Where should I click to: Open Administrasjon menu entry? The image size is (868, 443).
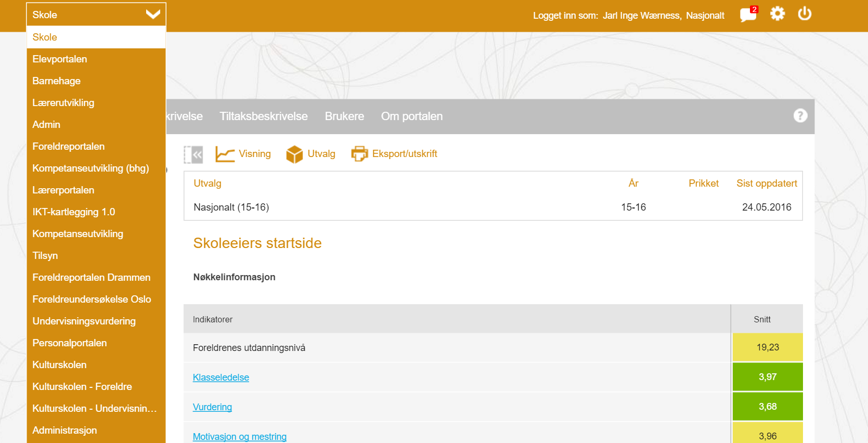coord(96,430)
